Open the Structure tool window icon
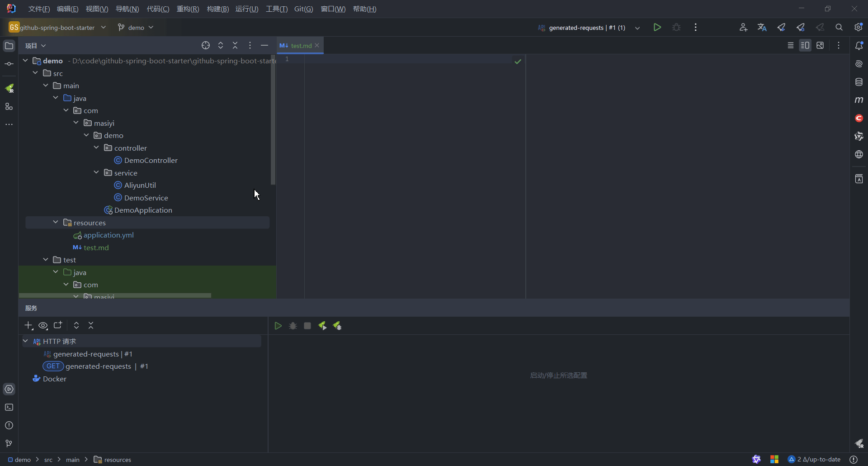This screenshot has height=466, width=868. pos(9,107)
